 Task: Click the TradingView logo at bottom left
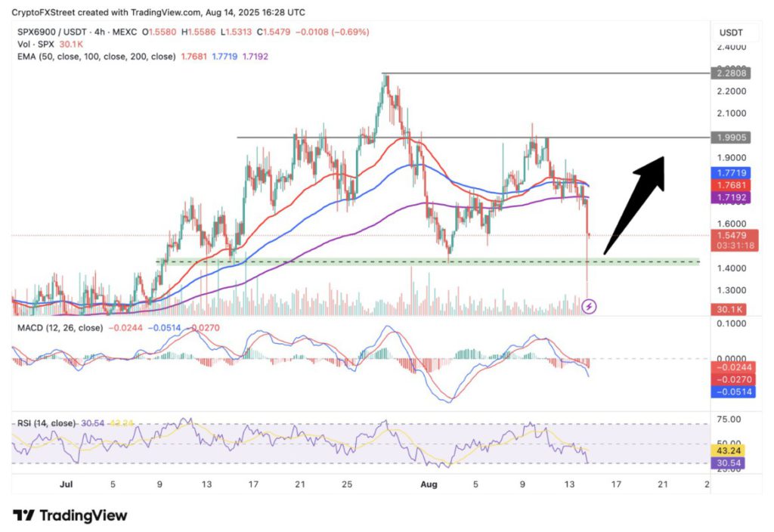[70, 515]
